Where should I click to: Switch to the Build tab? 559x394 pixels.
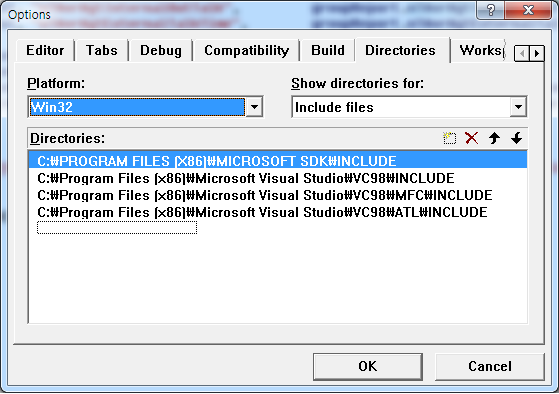(x=328, y=50)
